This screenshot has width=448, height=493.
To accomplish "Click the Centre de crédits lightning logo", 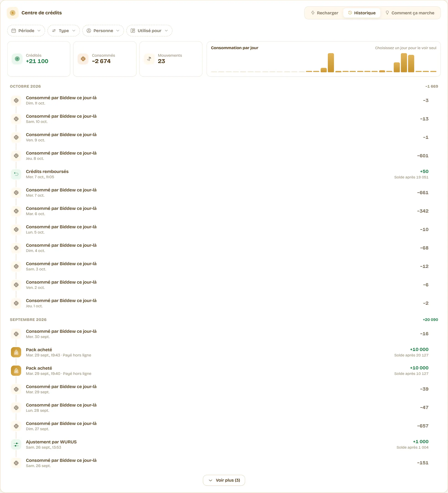I will (x=13, y=13).
